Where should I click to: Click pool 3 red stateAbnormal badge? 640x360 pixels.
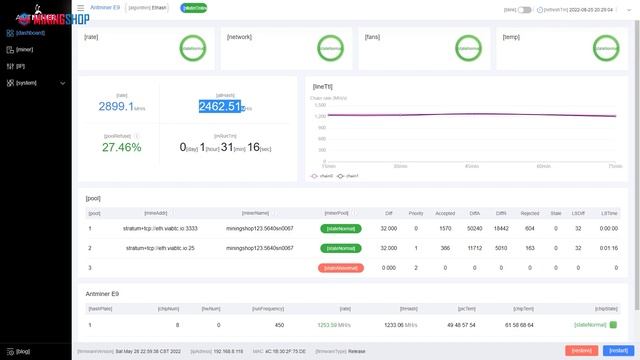(341, 268)
